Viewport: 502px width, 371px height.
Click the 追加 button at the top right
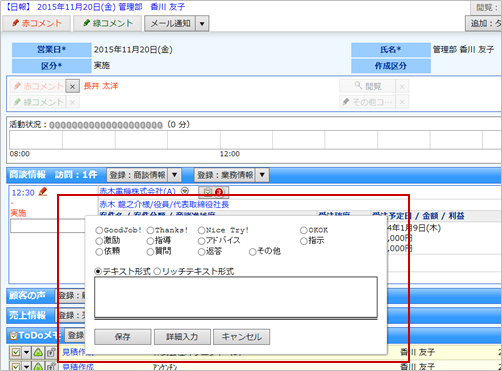coord(484,23)
